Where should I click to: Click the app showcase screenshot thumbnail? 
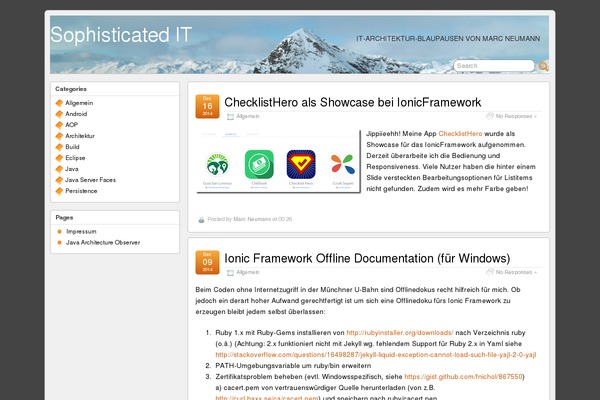[x=278, y=161]
